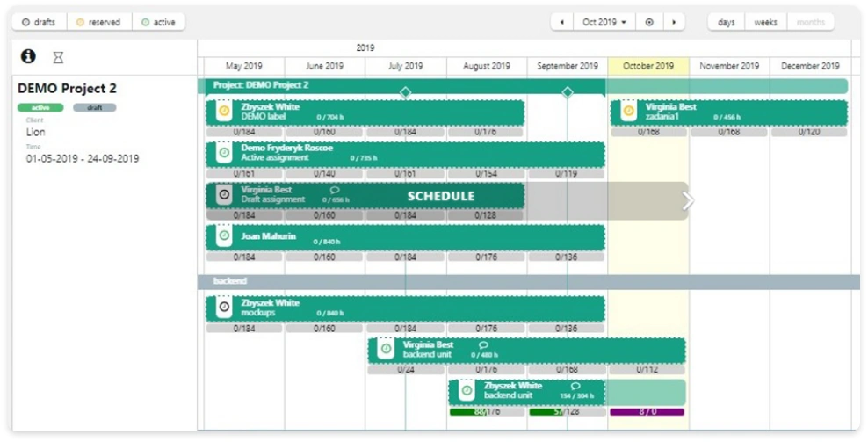868x442 pixels.
Task: Click the September milestone diamond marker
Action: point(568,92)
